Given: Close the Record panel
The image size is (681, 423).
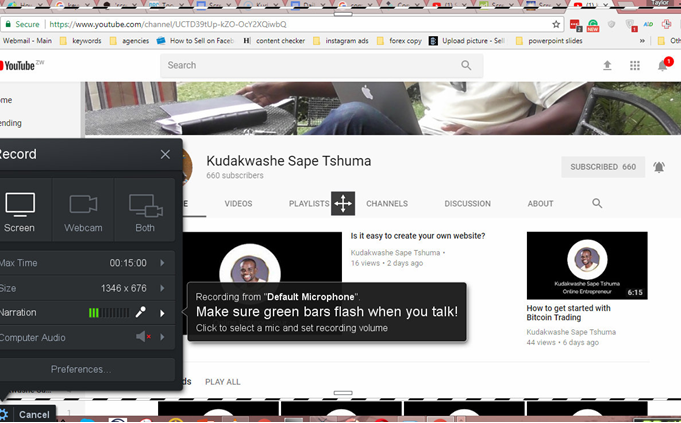Looking at the screenshot, I should (165, 154).
